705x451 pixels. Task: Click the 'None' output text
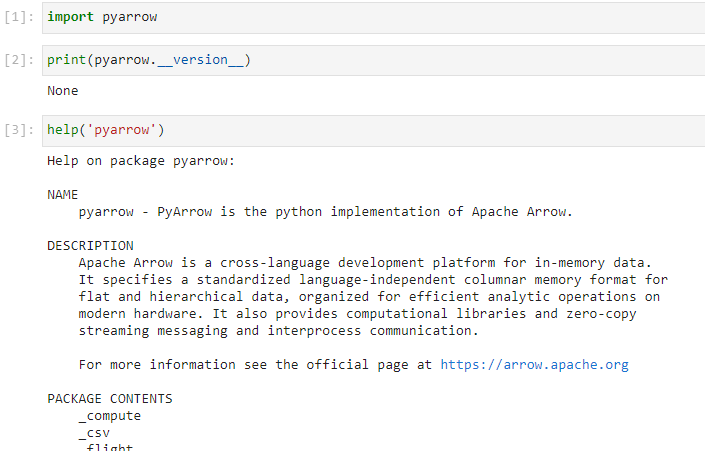click(63, 90)
